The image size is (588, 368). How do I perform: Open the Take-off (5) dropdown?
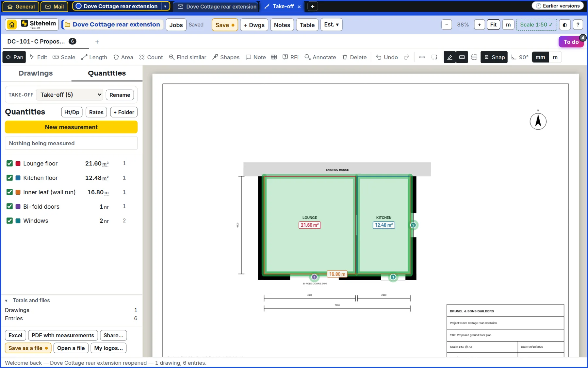(70, 95)
